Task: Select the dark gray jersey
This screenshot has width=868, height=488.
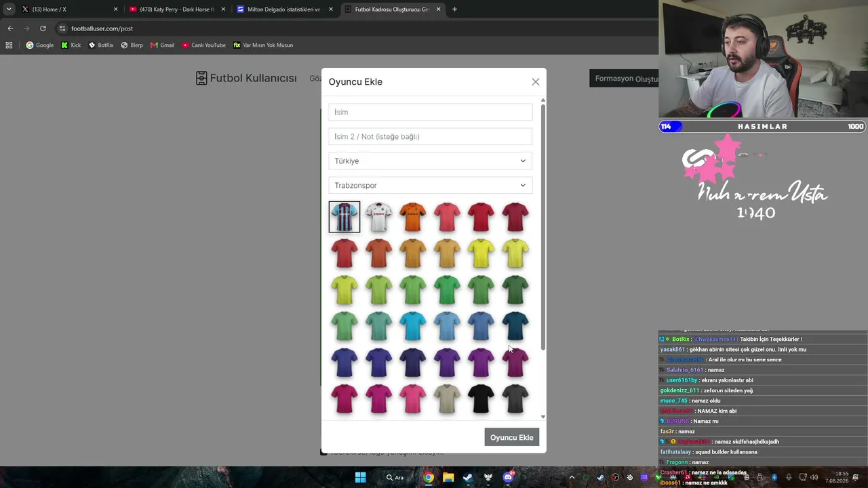Action: click(515, 399)
